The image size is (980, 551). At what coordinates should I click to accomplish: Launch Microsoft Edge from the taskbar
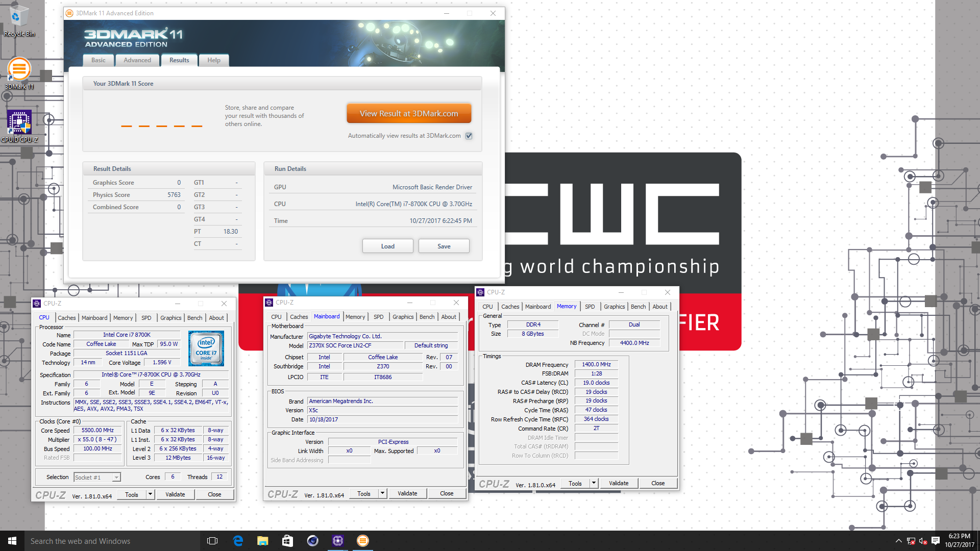coord(238,541)
